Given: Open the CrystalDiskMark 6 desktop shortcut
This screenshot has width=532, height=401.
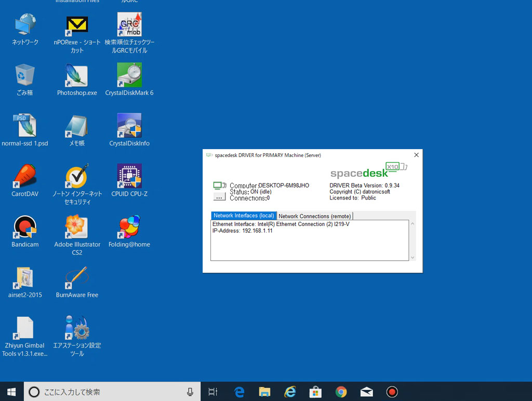Looking at the screenshot, I should (x=129, y=76).
